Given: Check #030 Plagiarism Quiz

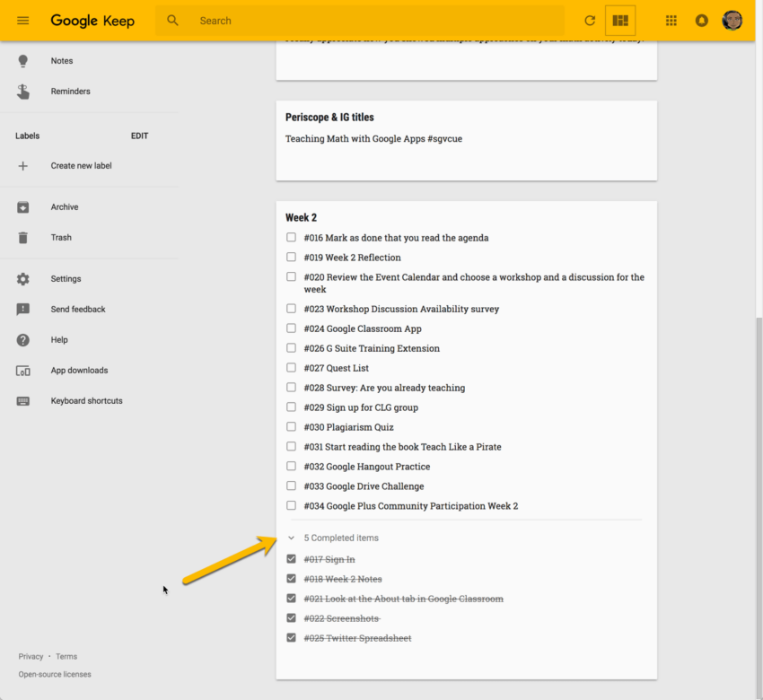Looking at the screenshot, I should [291, 426].
